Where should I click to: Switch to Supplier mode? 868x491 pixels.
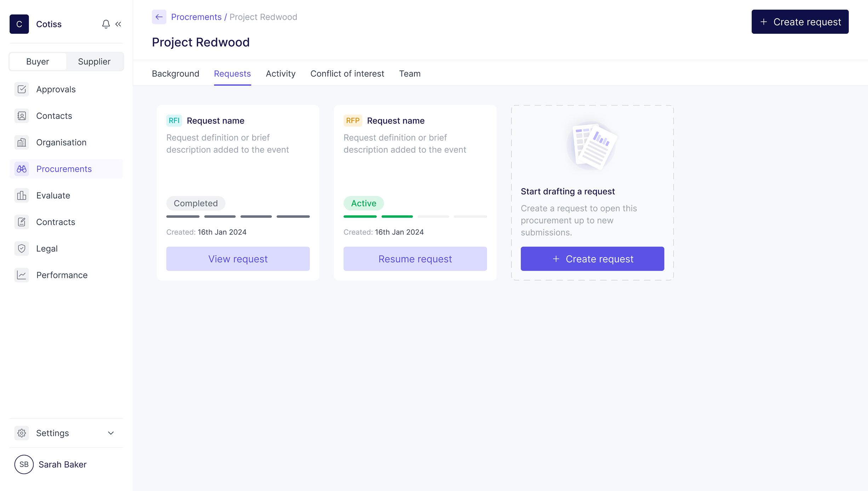point(94,62)
